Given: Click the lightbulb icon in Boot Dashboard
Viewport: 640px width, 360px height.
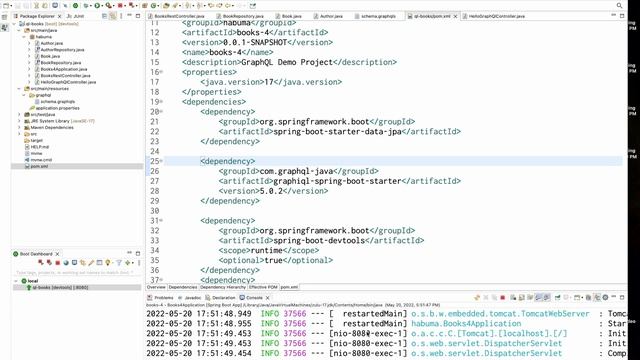Looking at the screenshot, I should (x=108, y=263).
